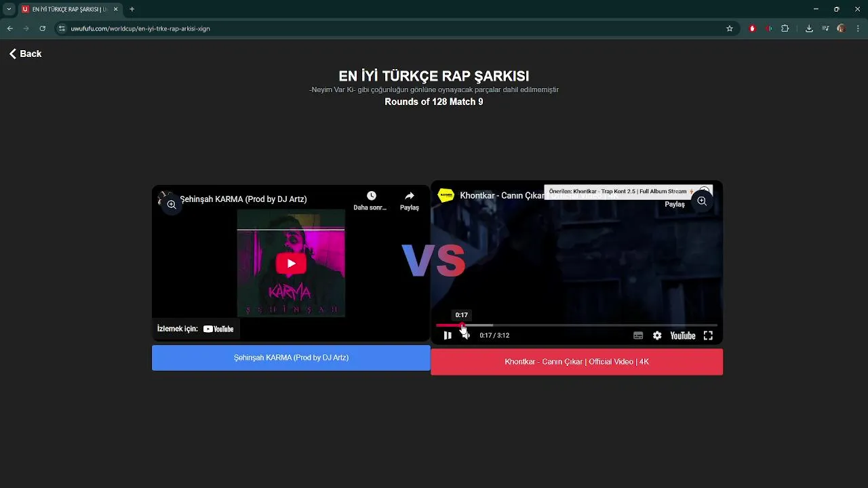Click the 'EN İYİ TÜRKÇE RAP ŞARKISI' heading
868x488 pixels.
pyautogui.click(x=434, y=76)
